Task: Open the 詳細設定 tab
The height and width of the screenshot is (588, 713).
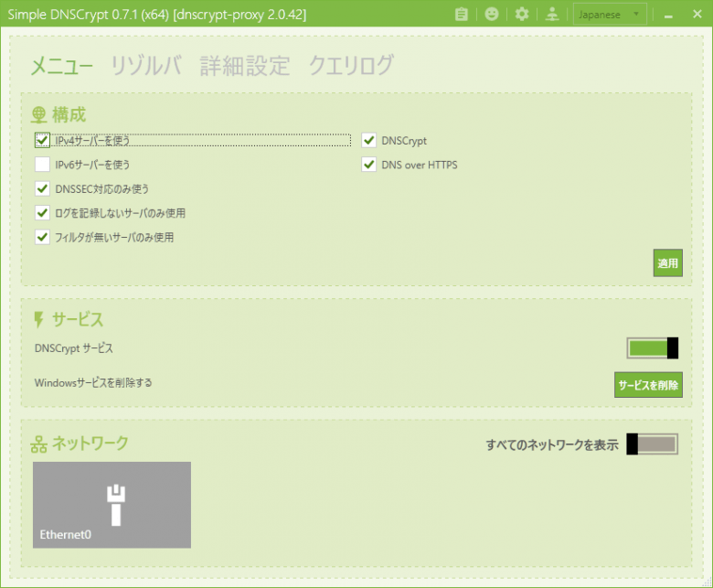Action: pyautogui.click(x=245, y=66)
